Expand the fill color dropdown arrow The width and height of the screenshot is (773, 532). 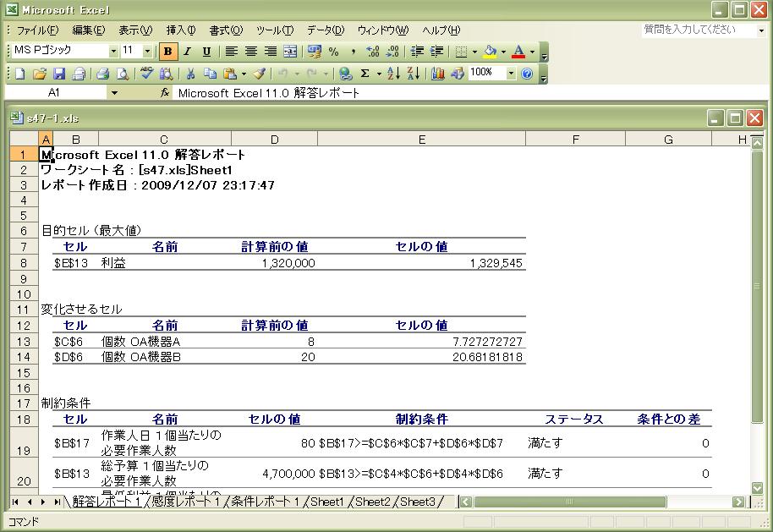(503, 52)
